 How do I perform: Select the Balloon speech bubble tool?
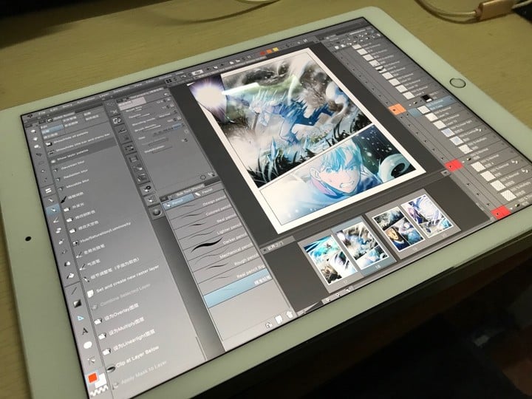click(x=88, y=345)
